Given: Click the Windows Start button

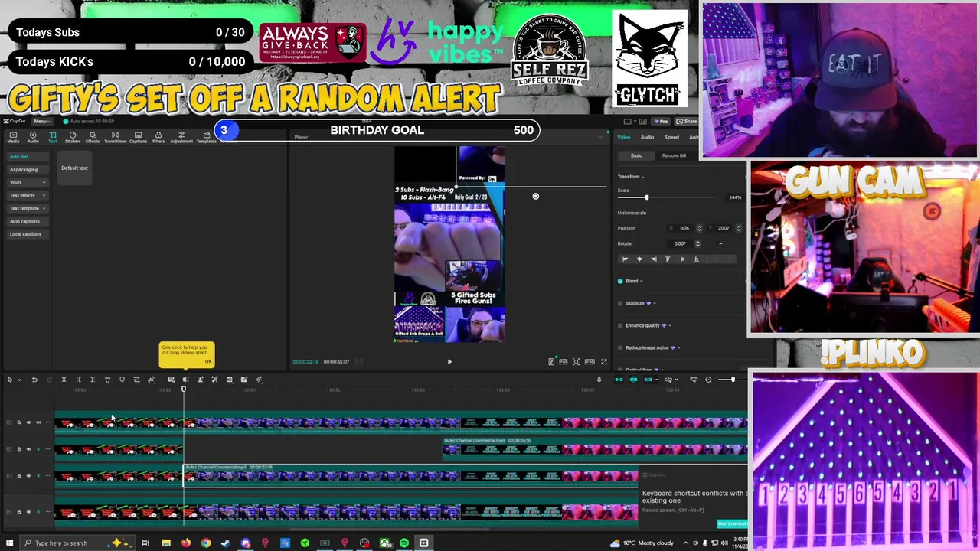Looking at the screenshot, I should (9, 543).
